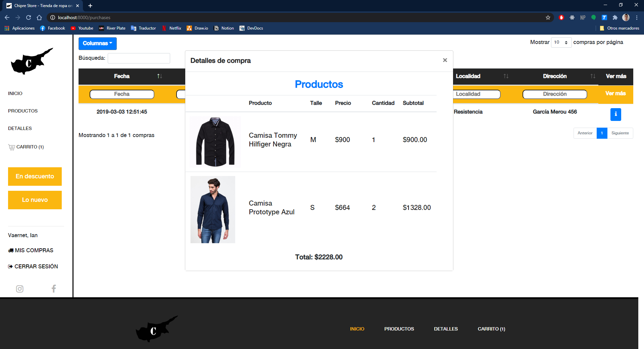Open purchase info with blue i button
644x349 pixels.
(x=615, y=114)
